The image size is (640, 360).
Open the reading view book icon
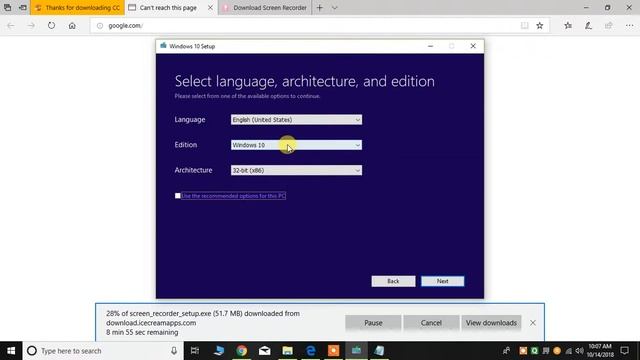pos(524,25)
